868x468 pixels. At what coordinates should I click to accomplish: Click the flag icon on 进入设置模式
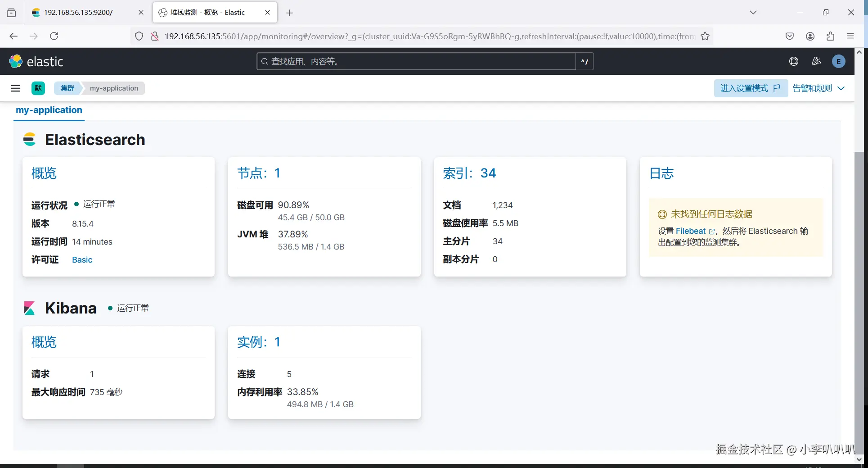[x=777, y=88]
